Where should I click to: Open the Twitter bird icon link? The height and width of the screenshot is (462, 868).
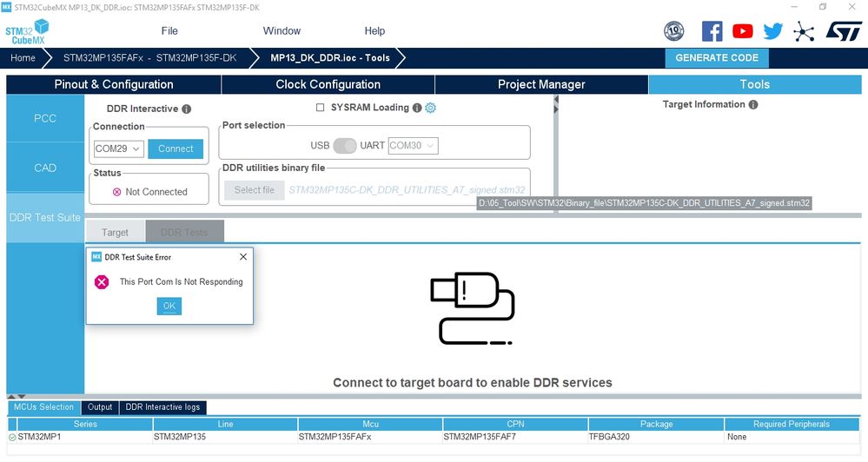point(772,31)
